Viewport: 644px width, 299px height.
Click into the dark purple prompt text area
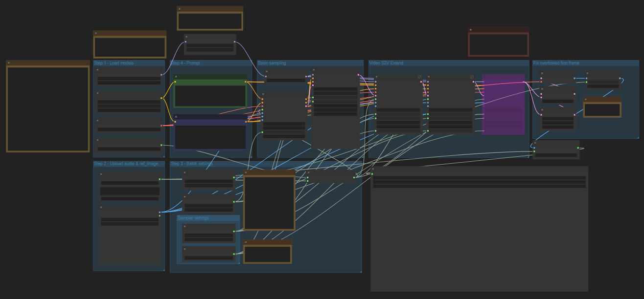[x=210, y=137]
